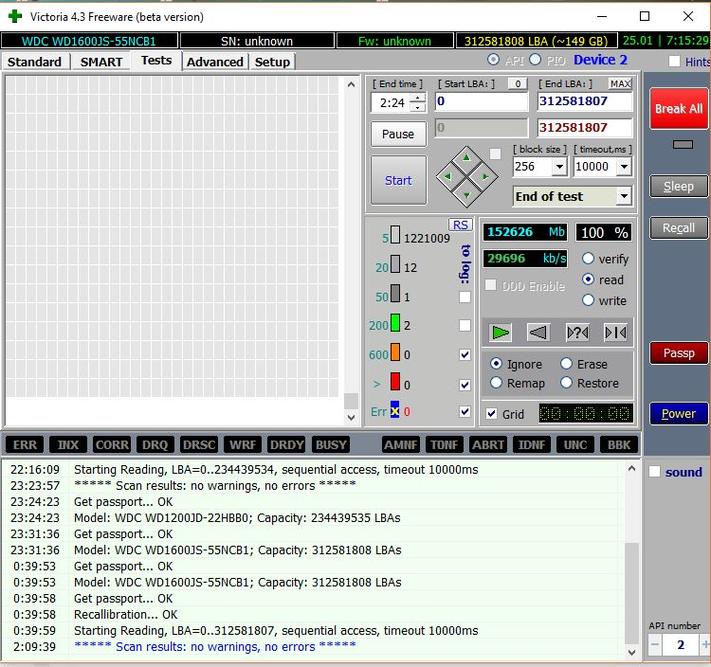This screenshot has height=667, width=711.
Task: Click the log panel scrollbar down arrow
Action: coord(631,652)
